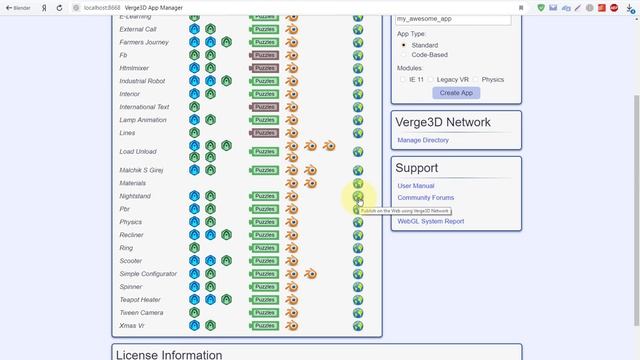The width and height of the screenshot is (640, 360).
Task: Click the globe publish icon for Load Unload
Action: click(x=358, y=152)
